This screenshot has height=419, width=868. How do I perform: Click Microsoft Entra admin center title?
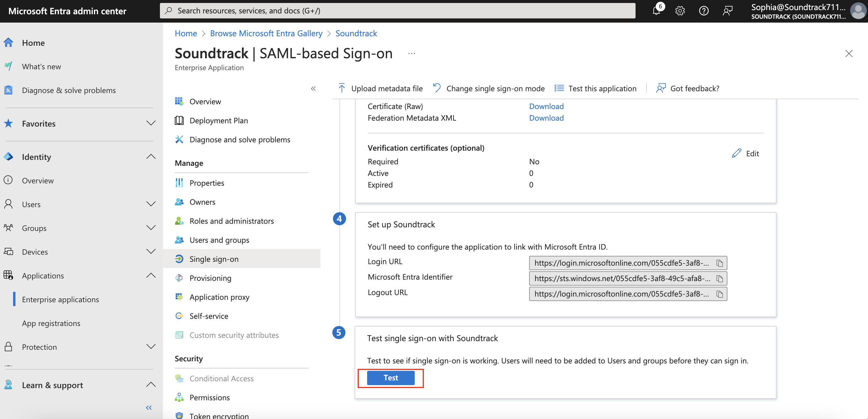click(x=67, y=11)
